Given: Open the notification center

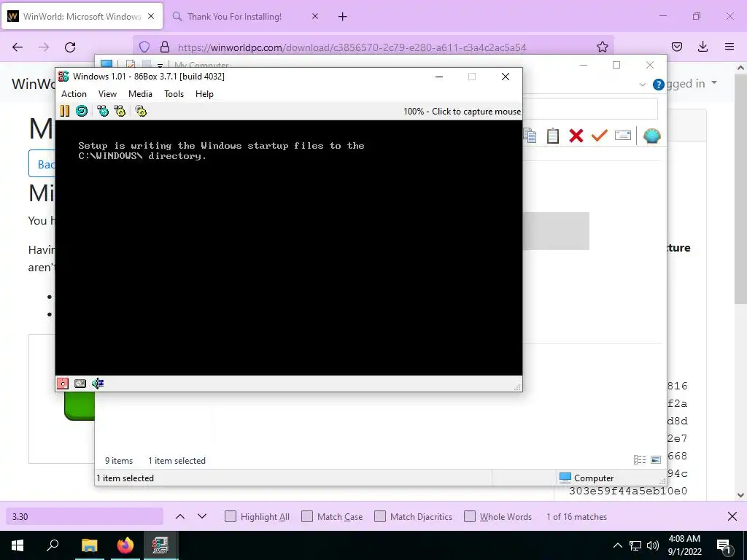Looking at the screenshot, I should [724, 546].
